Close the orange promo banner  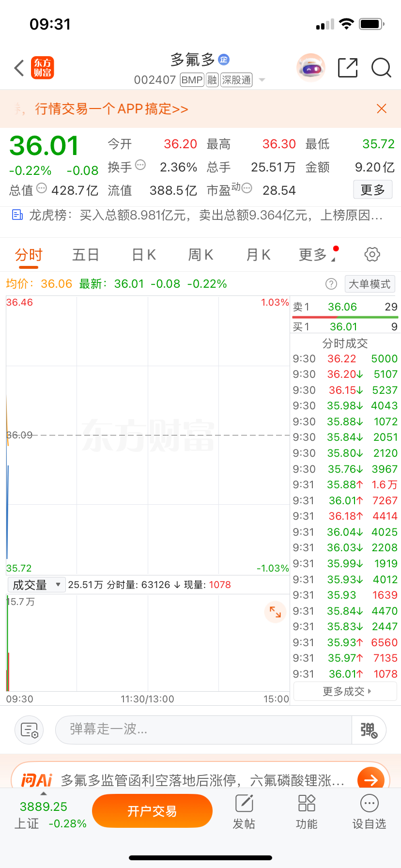coord(382,108)
